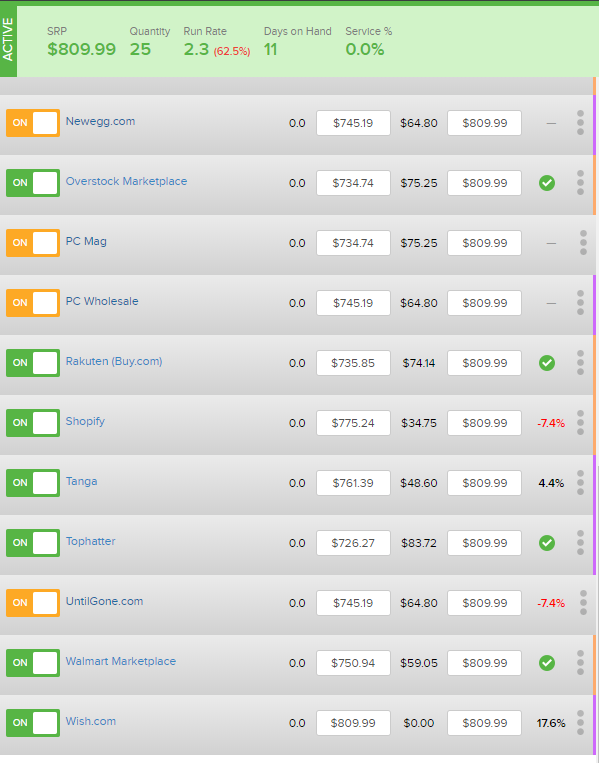Click the SRP $809.99 value in header
This screenshot has width=599, height=763.
click(82, 49)
